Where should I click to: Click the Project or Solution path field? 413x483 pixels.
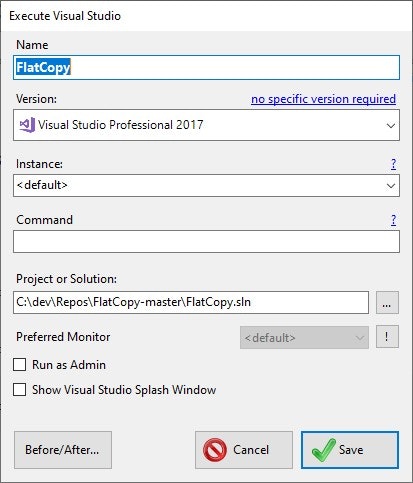point(191,302)
